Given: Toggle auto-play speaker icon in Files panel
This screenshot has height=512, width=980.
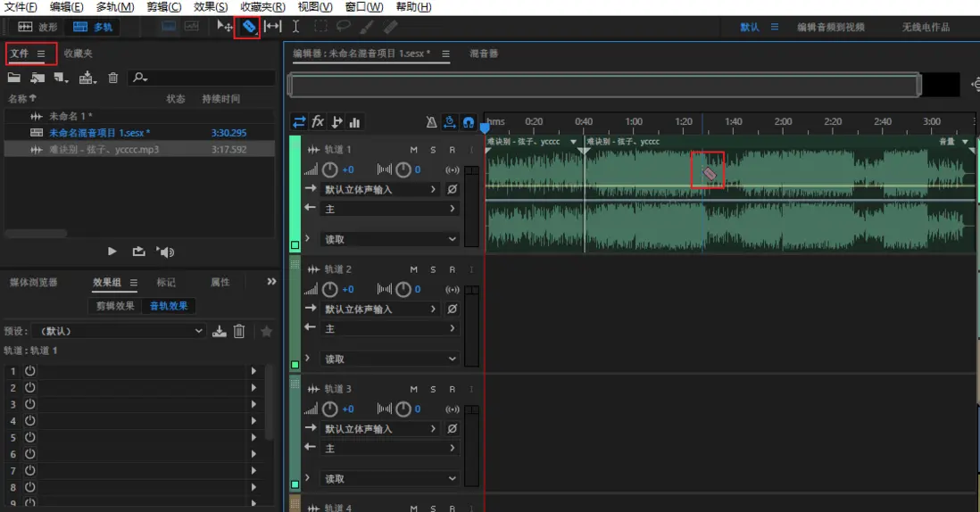Looking at the screenshot, I should [x=166, y=252].
